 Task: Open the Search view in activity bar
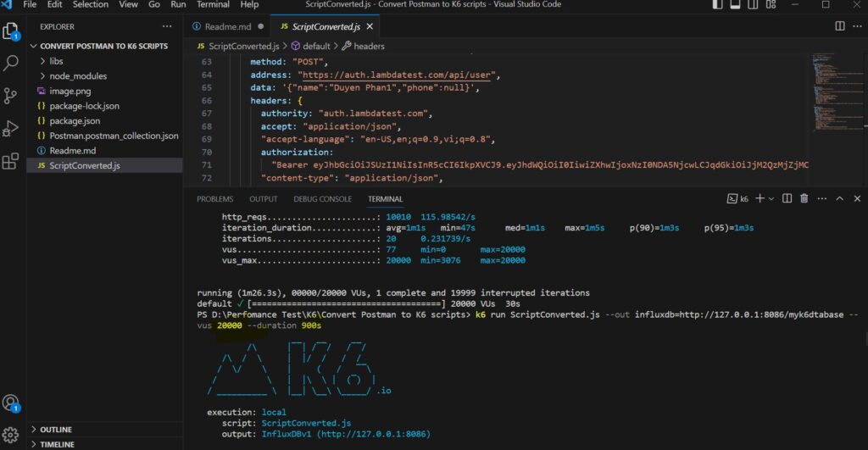pyautogui.click(x=12, y=64)
